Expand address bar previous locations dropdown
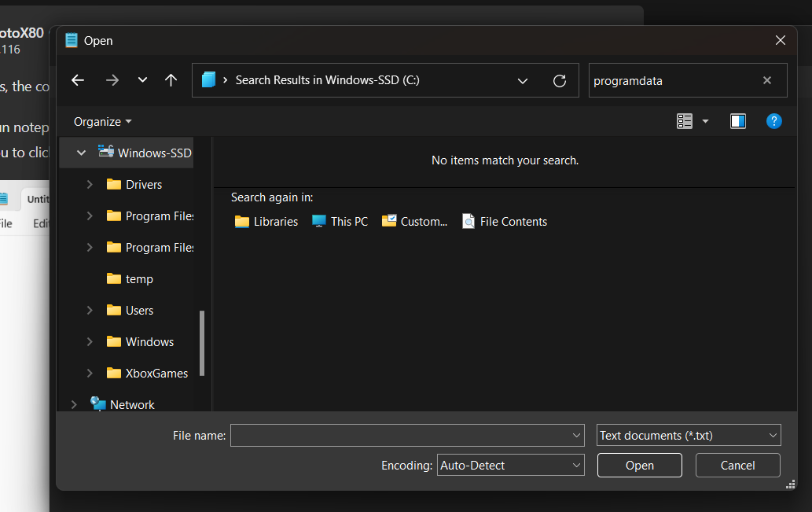 pos(523,81)
